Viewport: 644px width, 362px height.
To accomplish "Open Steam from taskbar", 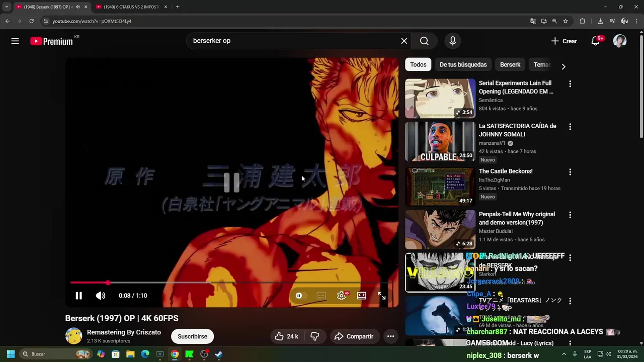I will point(219,354).
